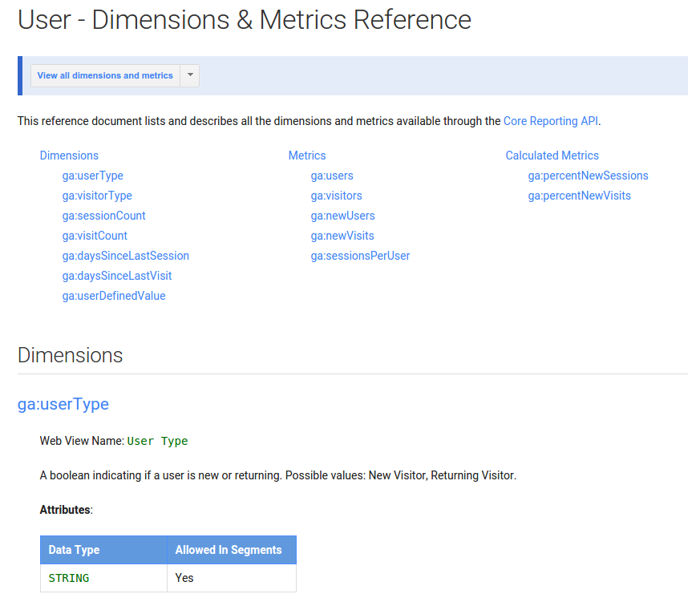700x606 pixels.
Task: Click the ga:userType section heading
Action: click(63, 404)
